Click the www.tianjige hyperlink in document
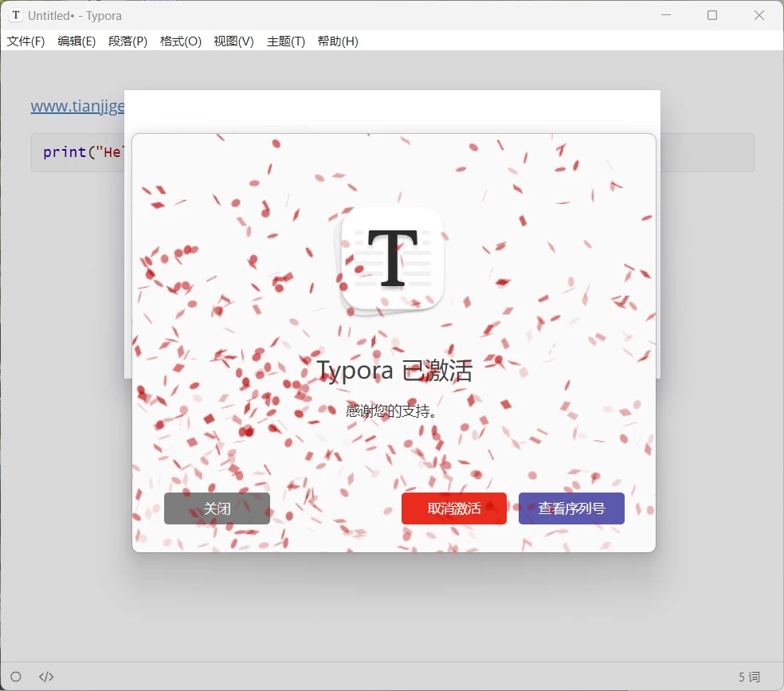 pos(77,106)
